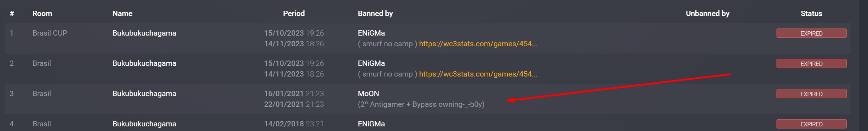868x131 pixels.
Task: Select Bukubukuchagama name in row 3
Action: coord(144,94)
